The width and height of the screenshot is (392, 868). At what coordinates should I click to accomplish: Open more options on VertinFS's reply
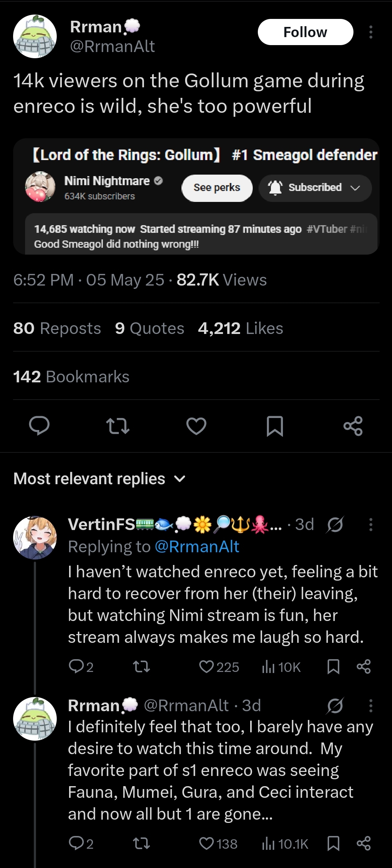pyautogui.click(x=371, y=525)
